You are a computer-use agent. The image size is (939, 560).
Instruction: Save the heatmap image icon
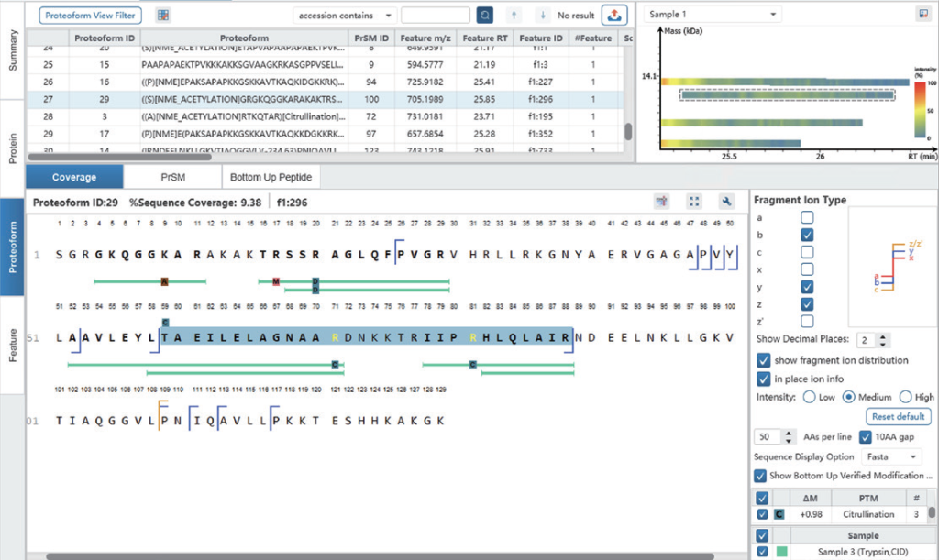(x=922, y=15)
